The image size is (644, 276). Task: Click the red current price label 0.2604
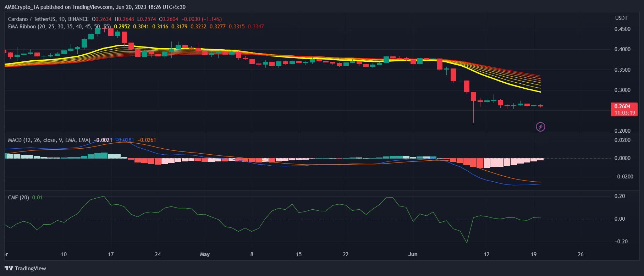[623, 106]
